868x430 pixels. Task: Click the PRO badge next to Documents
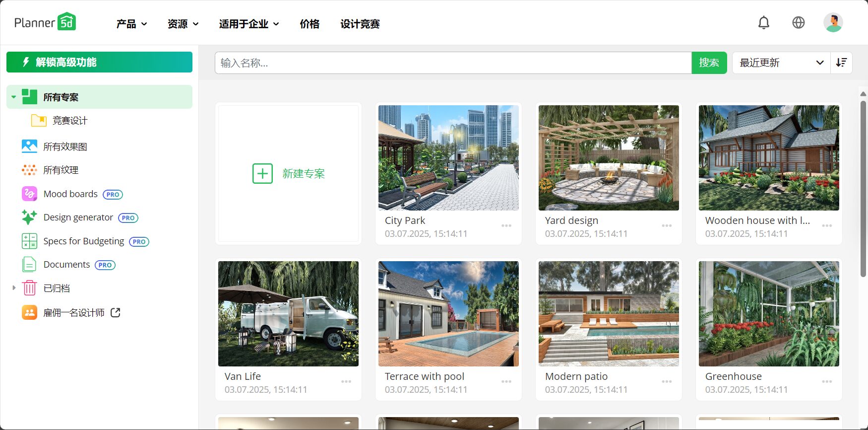pos(105,265)
